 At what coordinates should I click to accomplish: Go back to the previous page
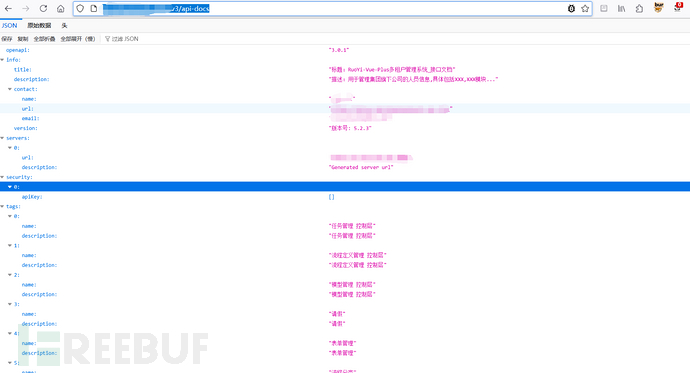point(8,8)
